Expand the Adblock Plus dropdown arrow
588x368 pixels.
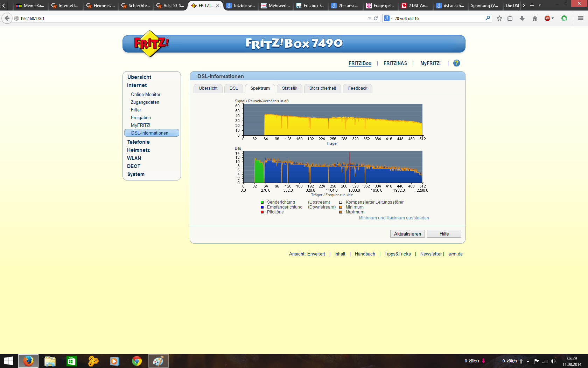(x=553, y=18)
